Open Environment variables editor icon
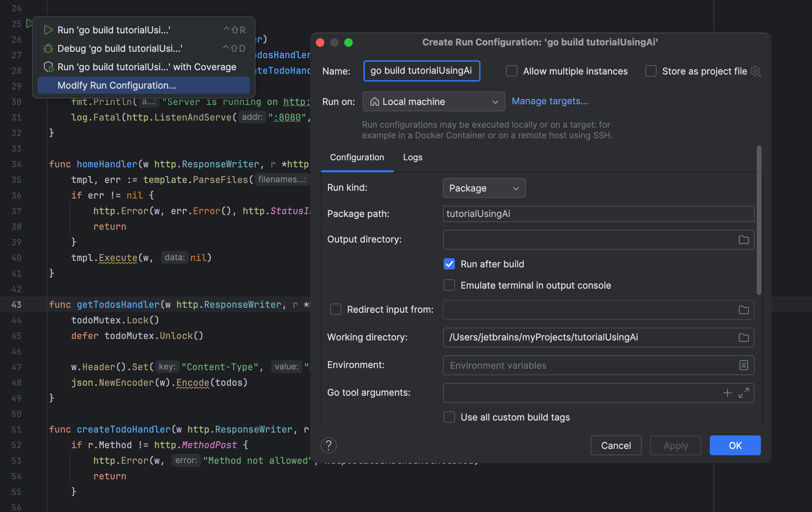812x512 pixels. point(744,365)
